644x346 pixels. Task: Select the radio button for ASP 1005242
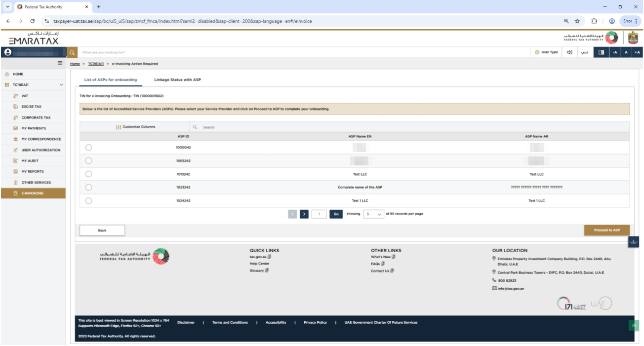[88, 160]
